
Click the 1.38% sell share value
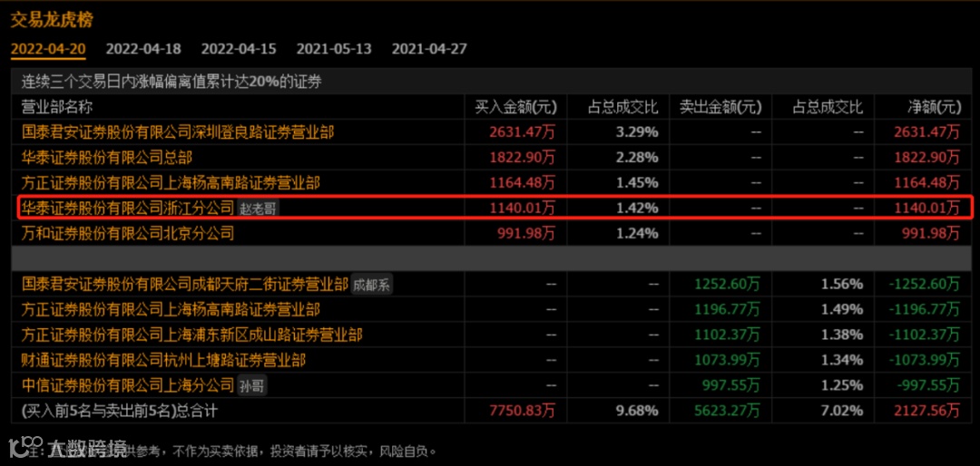(844, 335)
